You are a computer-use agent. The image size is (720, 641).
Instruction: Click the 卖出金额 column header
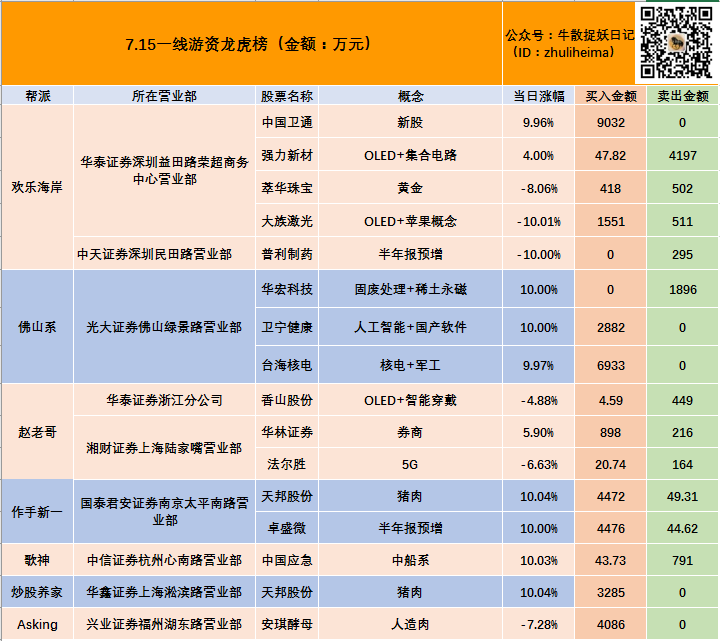[x=682, y=96]
